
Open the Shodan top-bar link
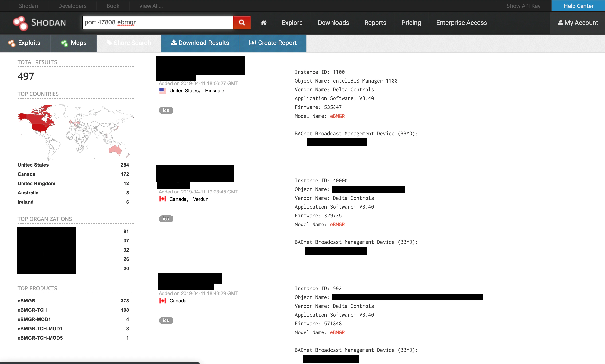28,6
